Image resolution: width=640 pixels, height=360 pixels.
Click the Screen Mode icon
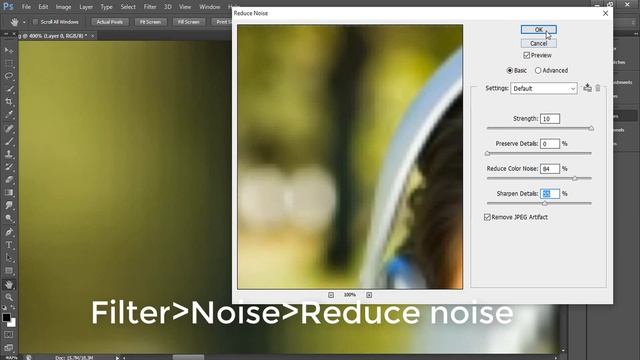coord(9,347)
